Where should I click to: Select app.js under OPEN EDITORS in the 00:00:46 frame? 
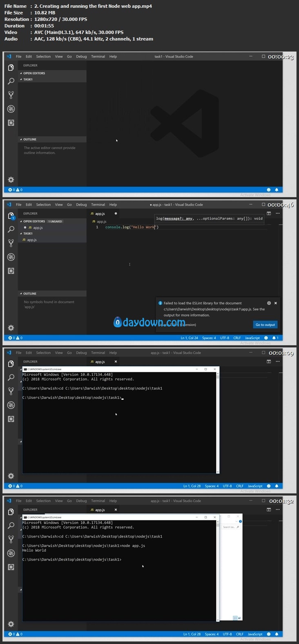pyautogui.click(x=52, y=227)
